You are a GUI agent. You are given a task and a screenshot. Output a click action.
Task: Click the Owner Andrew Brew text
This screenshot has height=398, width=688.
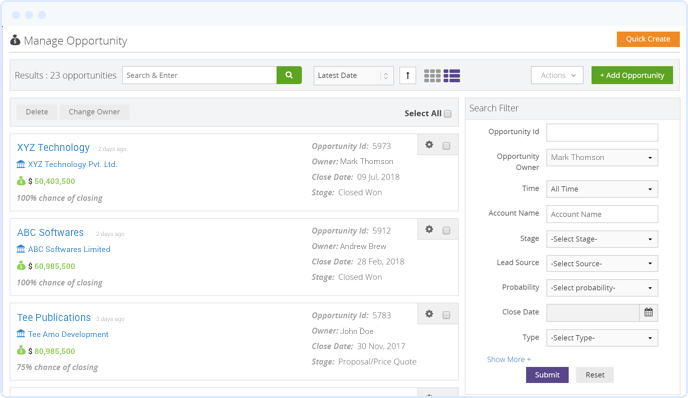[349, 246]
